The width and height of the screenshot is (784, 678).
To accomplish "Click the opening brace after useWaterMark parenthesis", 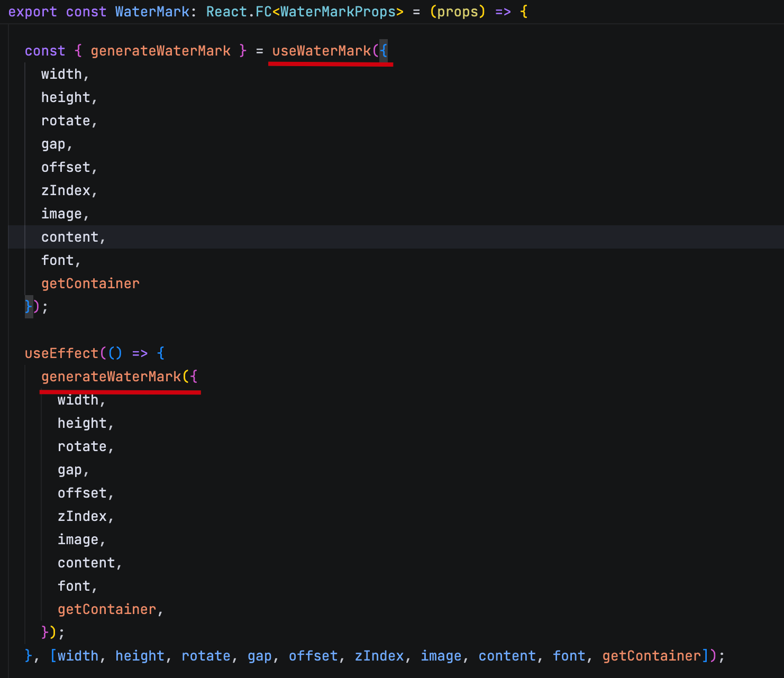I will (x=384, y=51).
